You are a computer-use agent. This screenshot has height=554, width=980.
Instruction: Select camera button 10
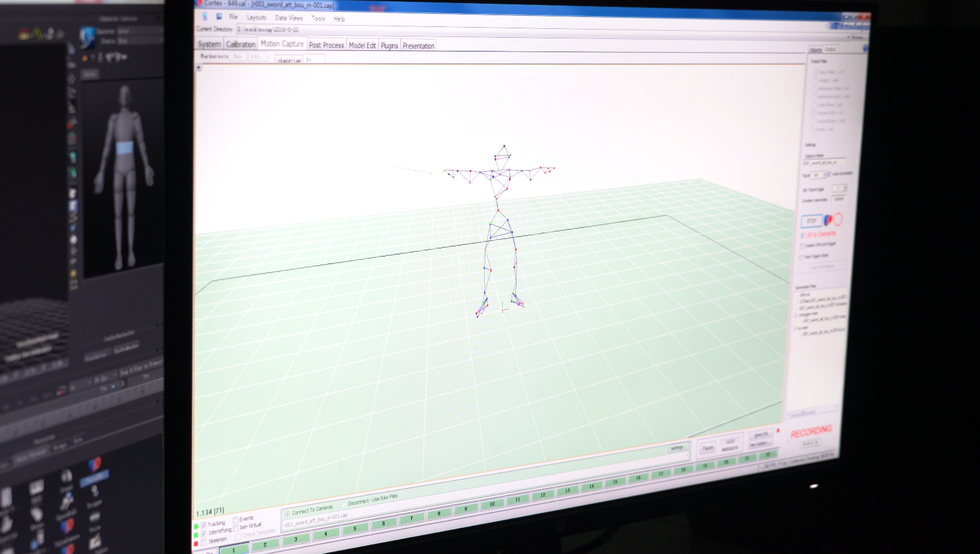[x=492, y=504]
